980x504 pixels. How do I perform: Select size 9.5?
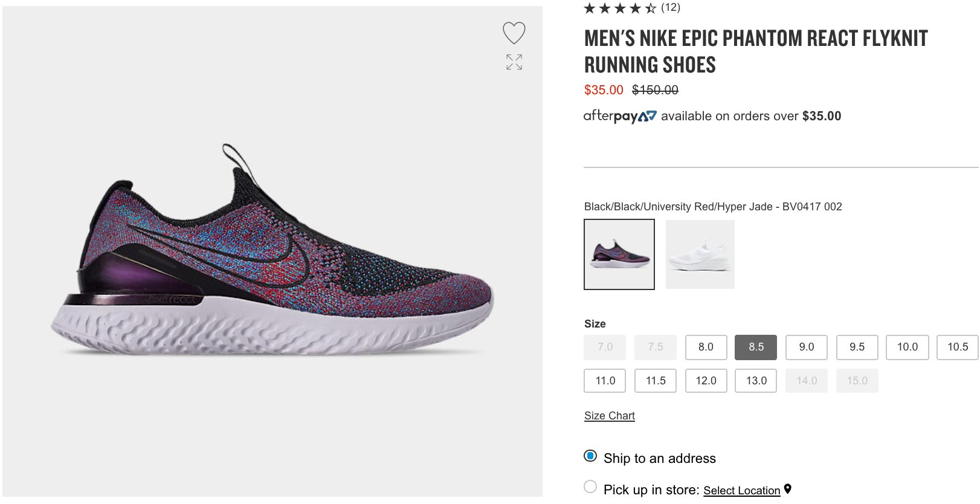[x=857, y=347]
